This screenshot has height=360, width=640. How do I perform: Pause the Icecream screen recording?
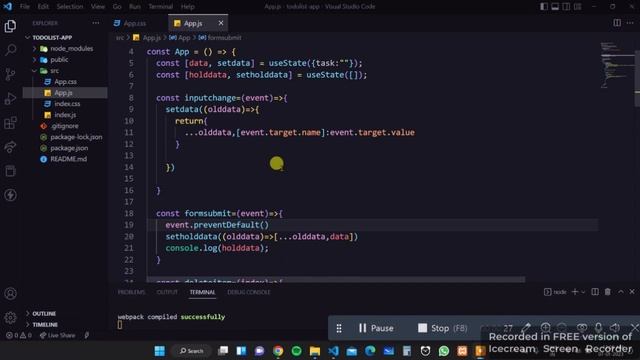pos(376,328)
